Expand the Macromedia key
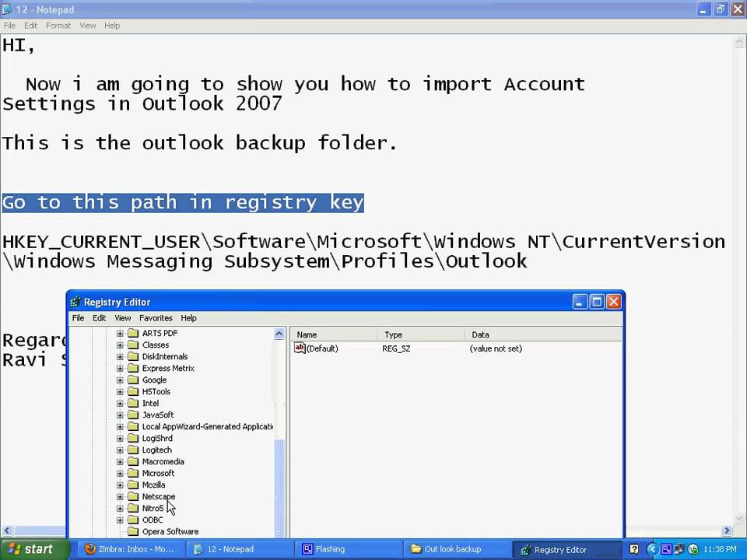The image size is (747, 560). (x=120, y=461)
